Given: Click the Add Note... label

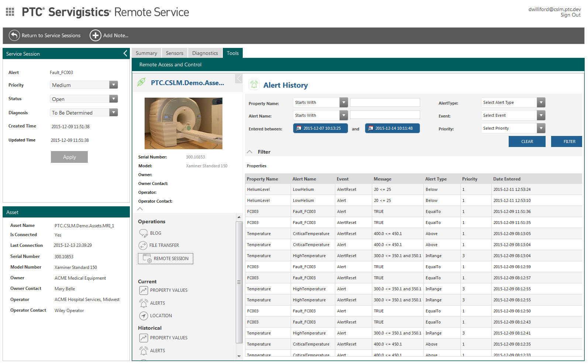Looking at the screenshot, I should [x=116, y=35].
